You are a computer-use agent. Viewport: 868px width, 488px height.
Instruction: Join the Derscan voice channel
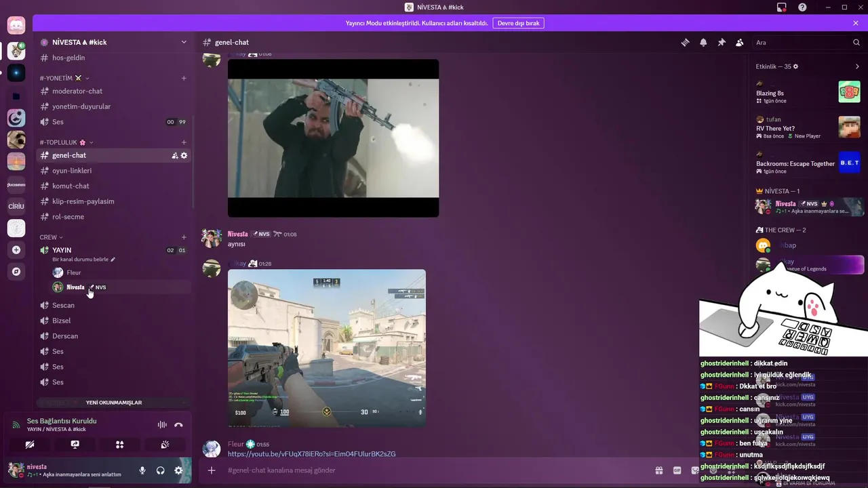(113, 336)
